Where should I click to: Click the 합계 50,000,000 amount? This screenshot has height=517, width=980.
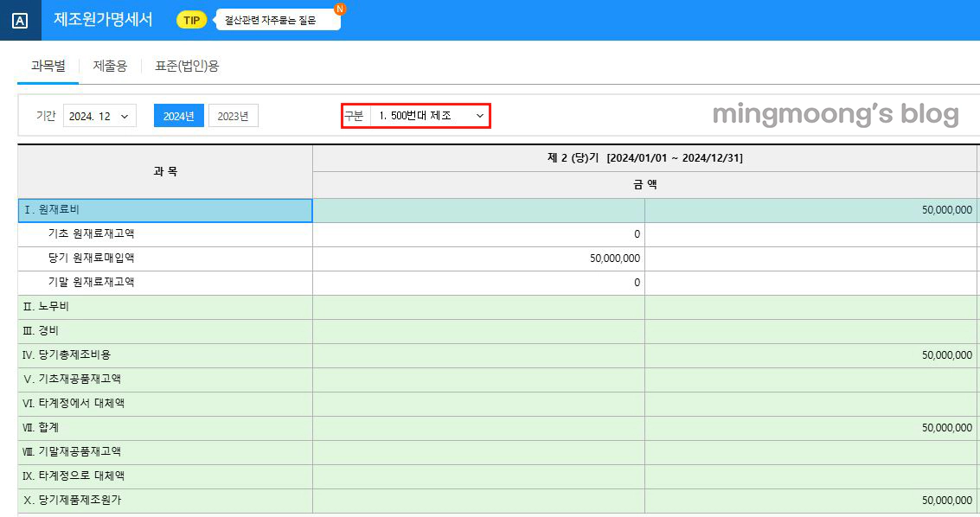947,428
